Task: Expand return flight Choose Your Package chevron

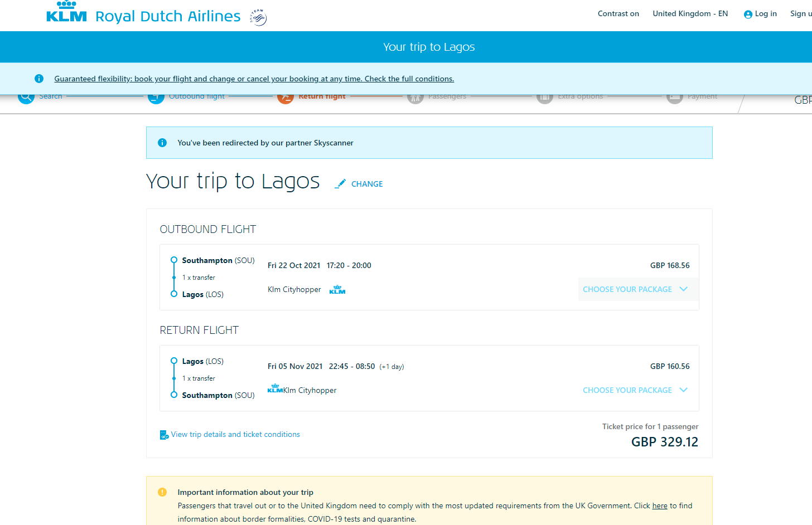Action: 684,390
